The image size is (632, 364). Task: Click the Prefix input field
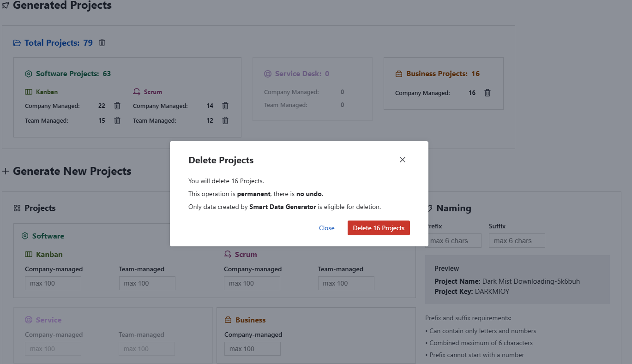tap(453, 240)
